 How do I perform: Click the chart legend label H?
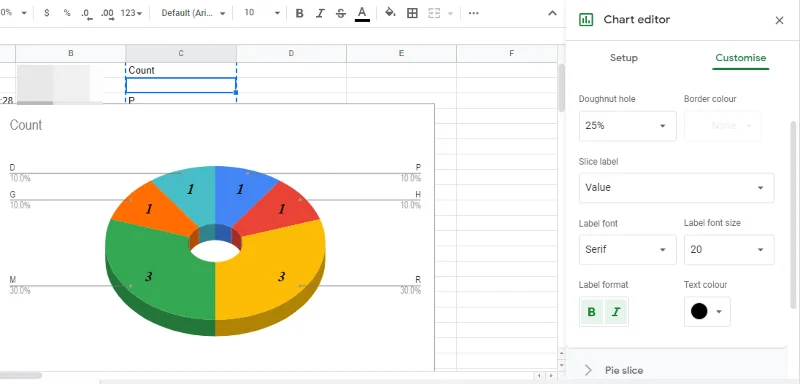pos(418,194)
